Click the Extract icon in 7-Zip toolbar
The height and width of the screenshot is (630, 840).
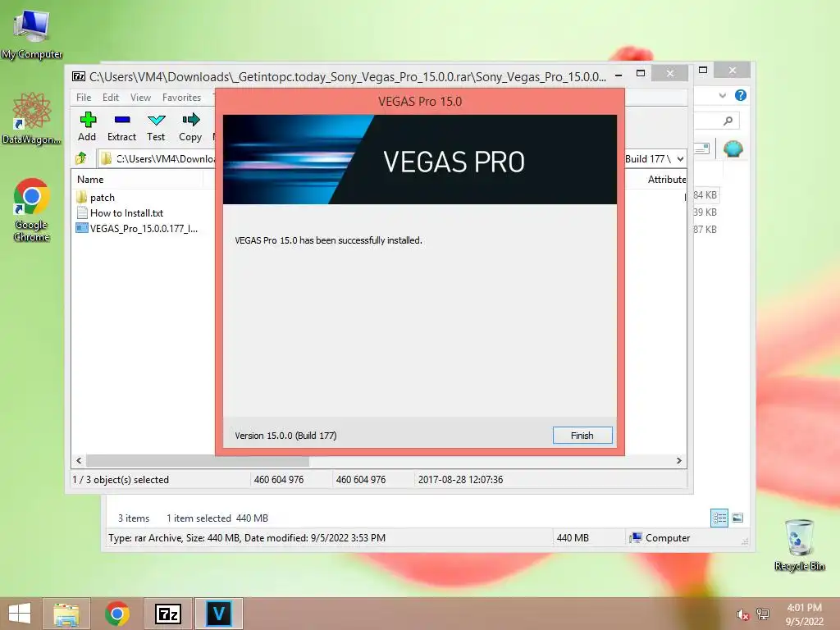tap(121, 120)
